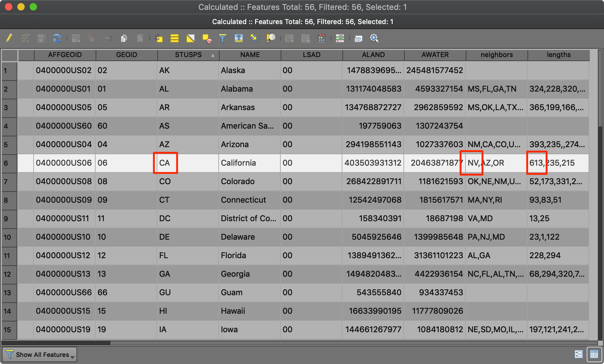This screenshot has width=604, height=364.
Task: Sort by the STUSPS column header
Action: [x=188, y=55]
